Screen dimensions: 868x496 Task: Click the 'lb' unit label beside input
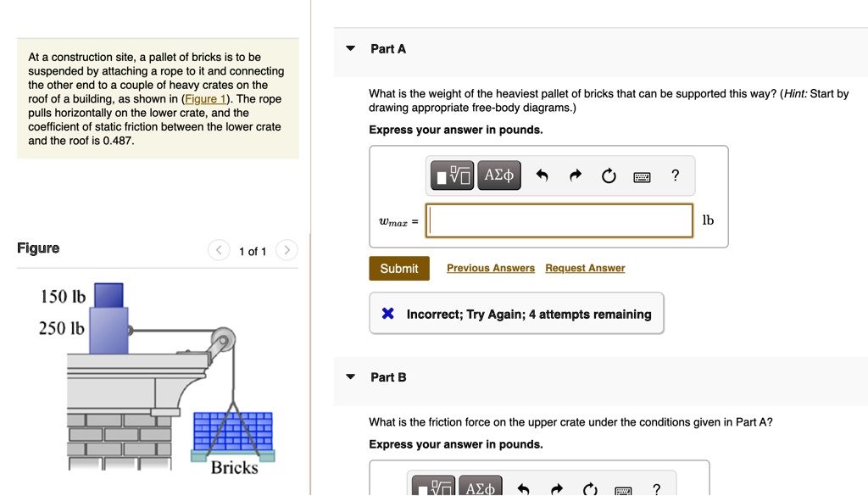click(708, 220)
